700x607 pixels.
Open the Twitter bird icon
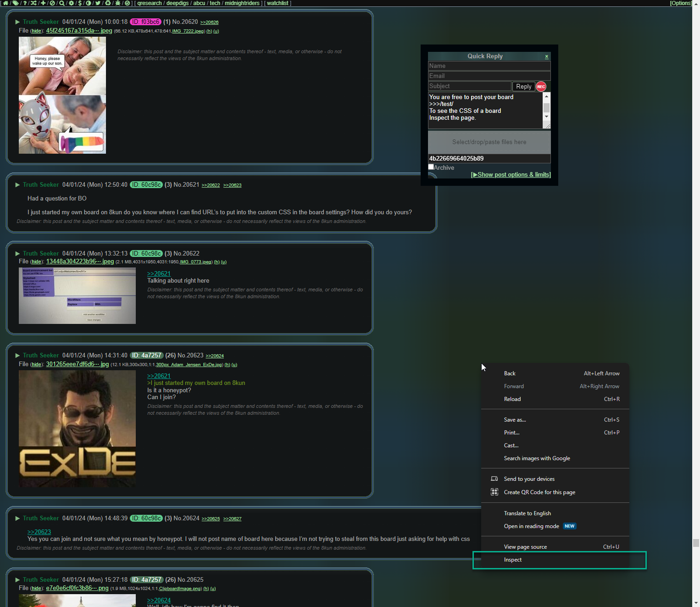coord(98,3)
